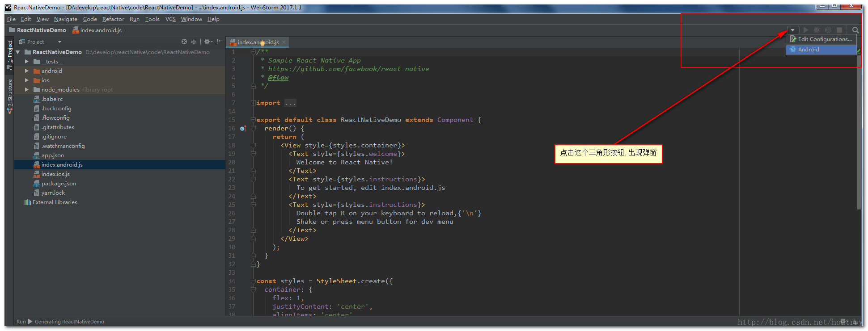Click the override gutter icon at line 16
The width and height of the screenshot is (868, 331).
(243, 128)
